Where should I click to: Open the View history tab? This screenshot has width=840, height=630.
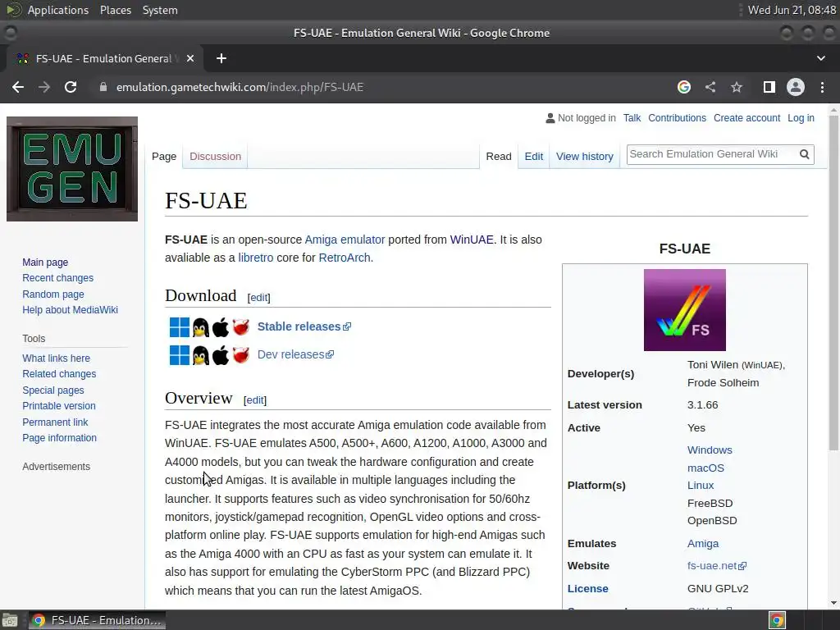[x=584, y=157]
